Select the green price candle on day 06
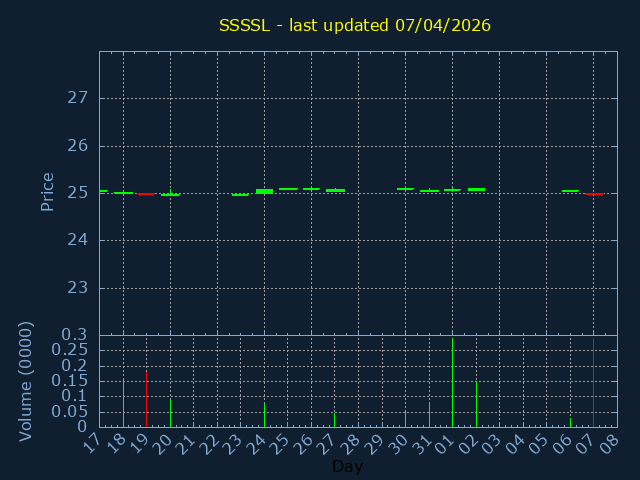This screenshot has height=480, width=640. (x=570, y=191)
